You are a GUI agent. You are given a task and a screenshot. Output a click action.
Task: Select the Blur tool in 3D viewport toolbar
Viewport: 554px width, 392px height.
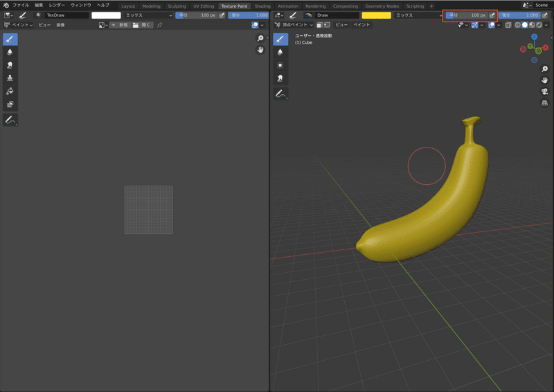(280, 53)
